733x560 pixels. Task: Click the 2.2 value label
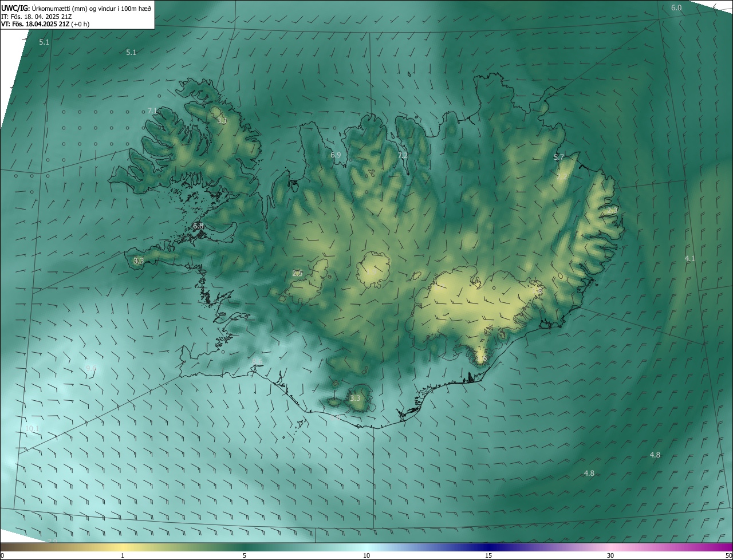pos(562,176)
